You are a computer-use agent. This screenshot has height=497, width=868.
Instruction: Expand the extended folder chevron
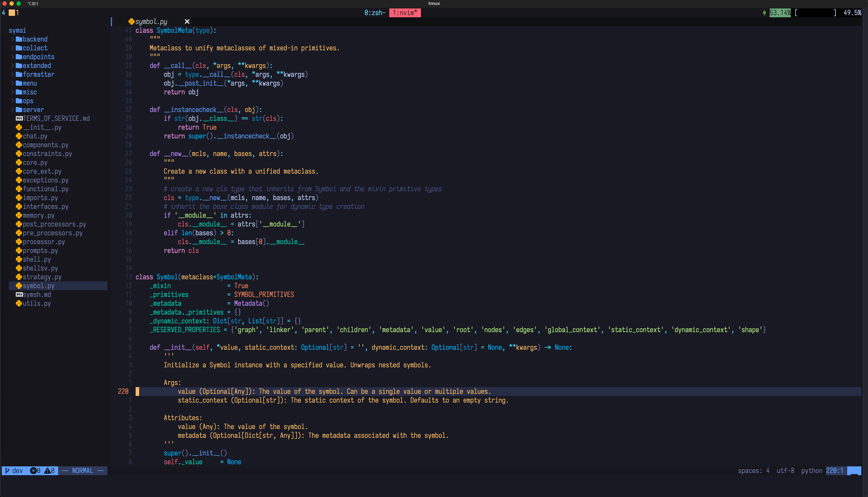pyautogui.click(x=13, y=66)
